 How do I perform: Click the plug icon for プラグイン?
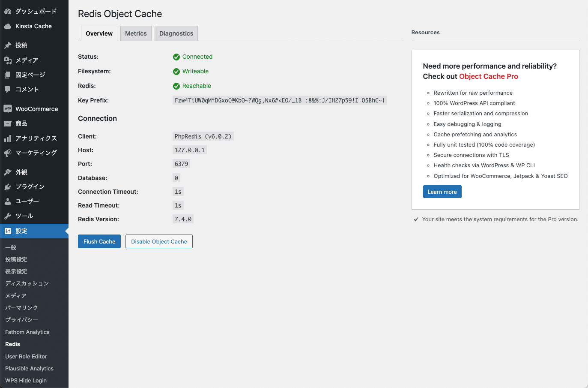(x=8, y=187)
